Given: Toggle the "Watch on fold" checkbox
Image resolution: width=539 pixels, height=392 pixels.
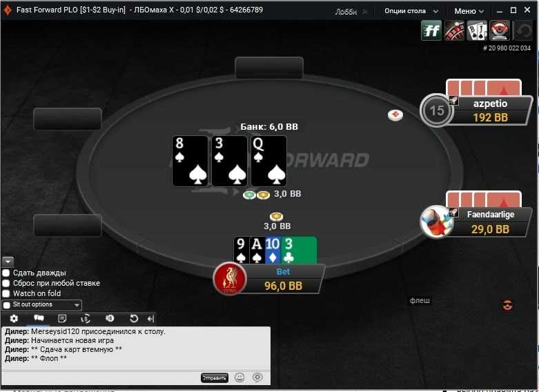Looking at the screenshot, I should pos(6,294).
